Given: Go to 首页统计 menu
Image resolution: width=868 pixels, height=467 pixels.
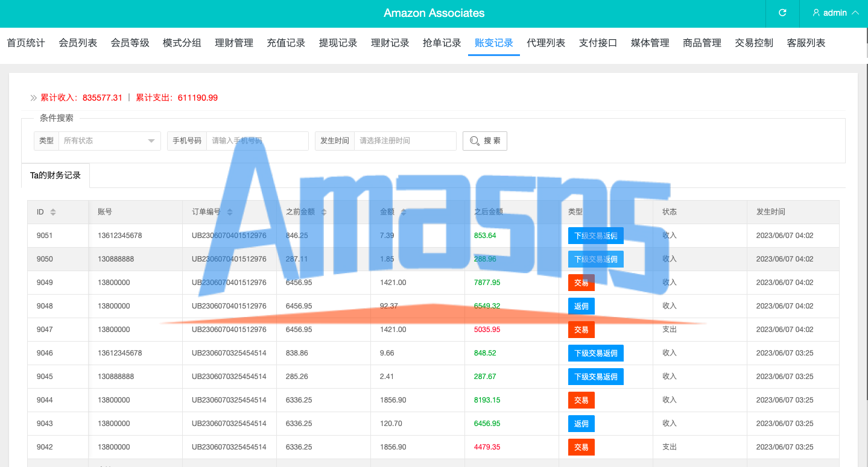Looking at the screenshot, I should [x=26, y=43].
